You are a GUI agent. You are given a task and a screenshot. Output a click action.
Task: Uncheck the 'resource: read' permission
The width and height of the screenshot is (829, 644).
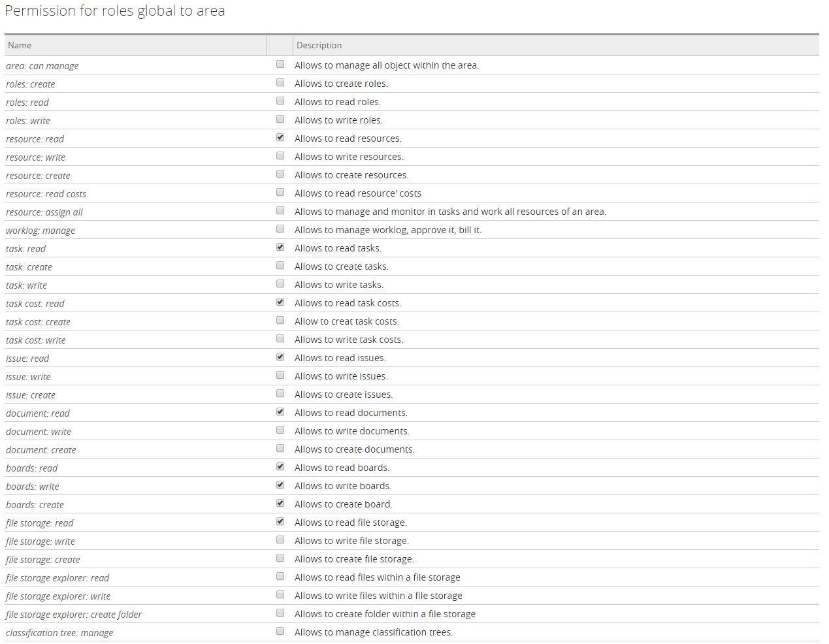tap(280, 138)
